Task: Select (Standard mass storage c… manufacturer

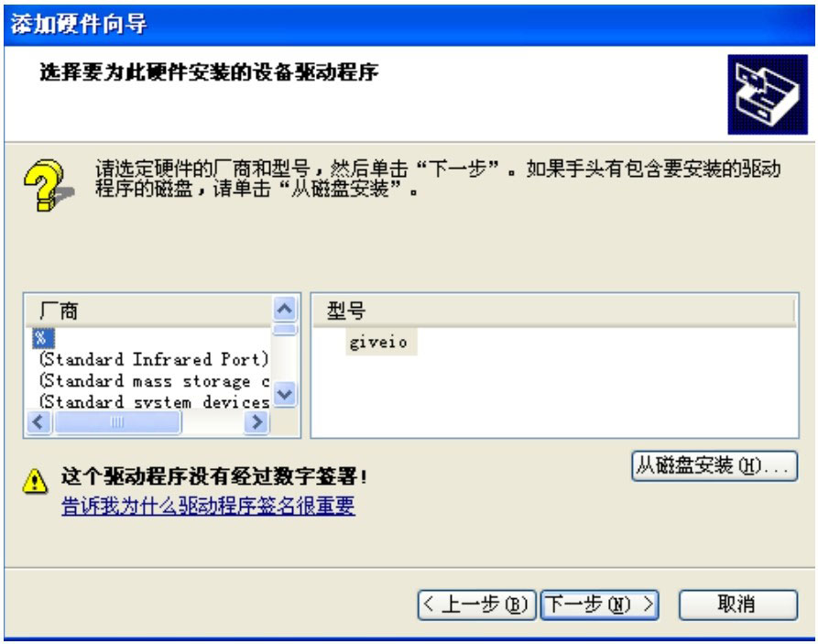Action: 153,381
